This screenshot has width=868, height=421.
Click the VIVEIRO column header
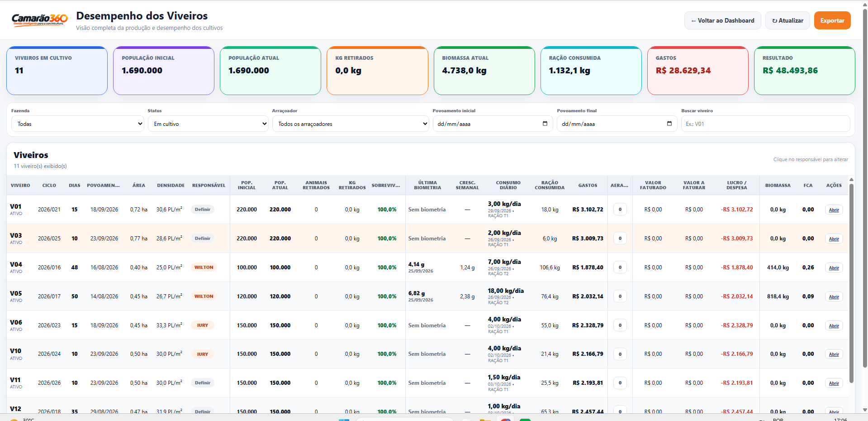point(20,185)
